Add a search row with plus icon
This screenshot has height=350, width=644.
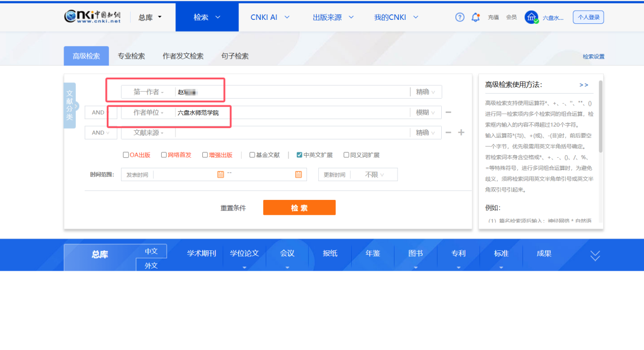click(x=461, y=133)
